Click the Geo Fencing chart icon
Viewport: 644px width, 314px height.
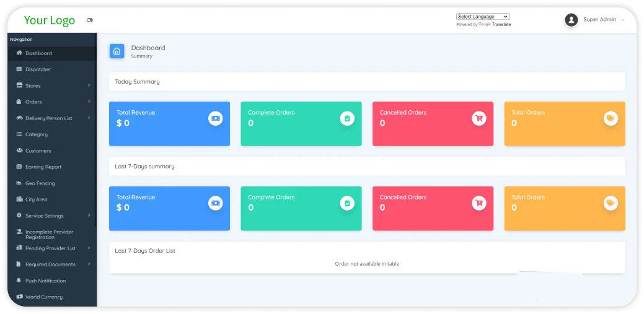(x=19, y=183)
